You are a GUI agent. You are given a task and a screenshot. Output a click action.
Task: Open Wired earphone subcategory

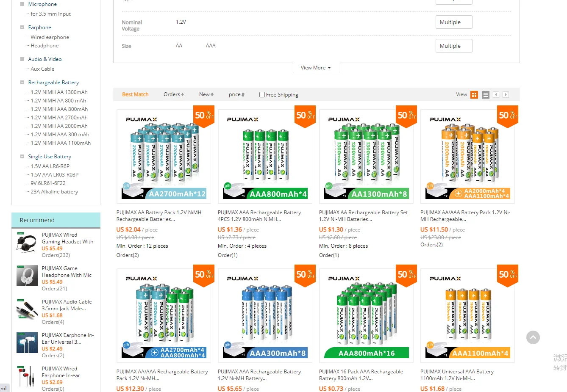(x=50, y=37)
